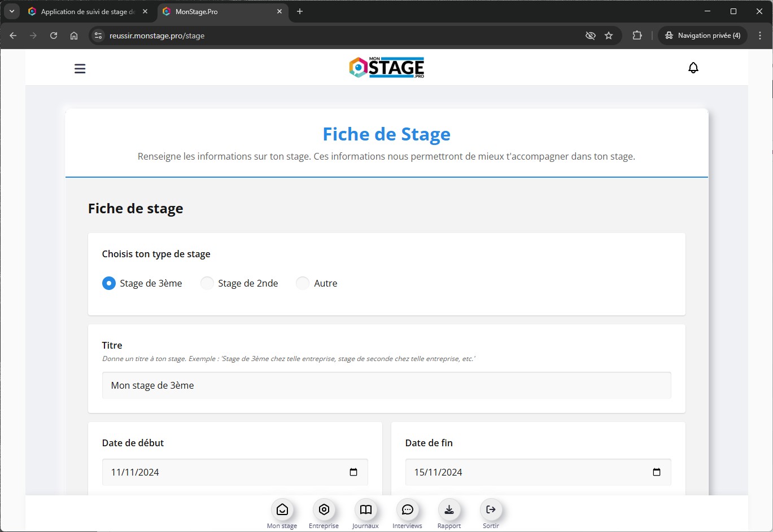Open Date de début calendar picker
Viewport: 773px width, 532px height.
(x=353, y=472)
